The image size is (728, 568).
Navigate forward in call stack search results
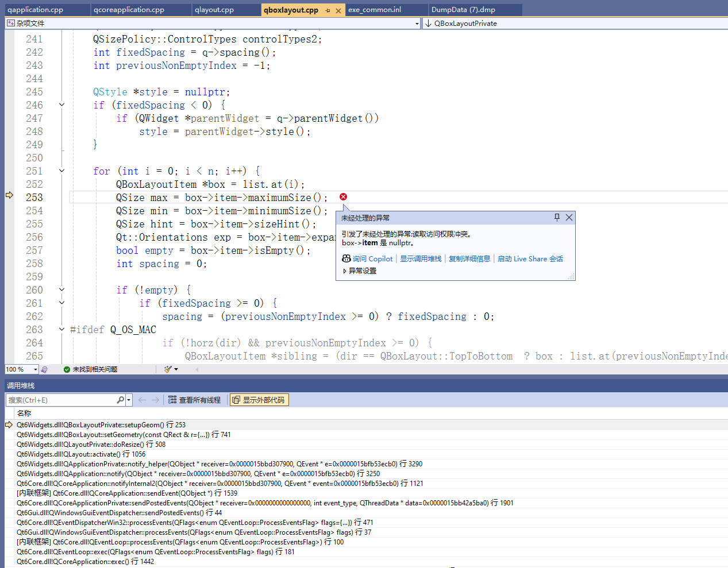click(156, 400)
